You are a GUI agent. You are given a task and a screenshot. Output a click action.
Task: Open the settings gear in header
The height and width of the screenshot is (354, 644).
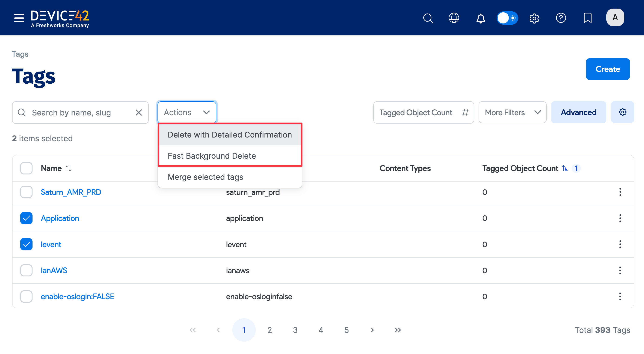pyautogui.click(x=534, y=18)
